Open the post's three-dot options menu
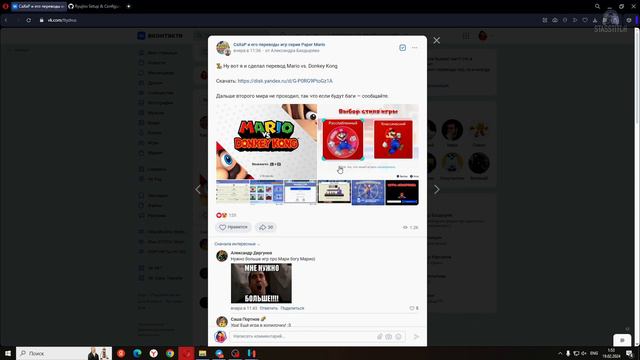Screen dimensions: 640x360 (x=415, y=48)
